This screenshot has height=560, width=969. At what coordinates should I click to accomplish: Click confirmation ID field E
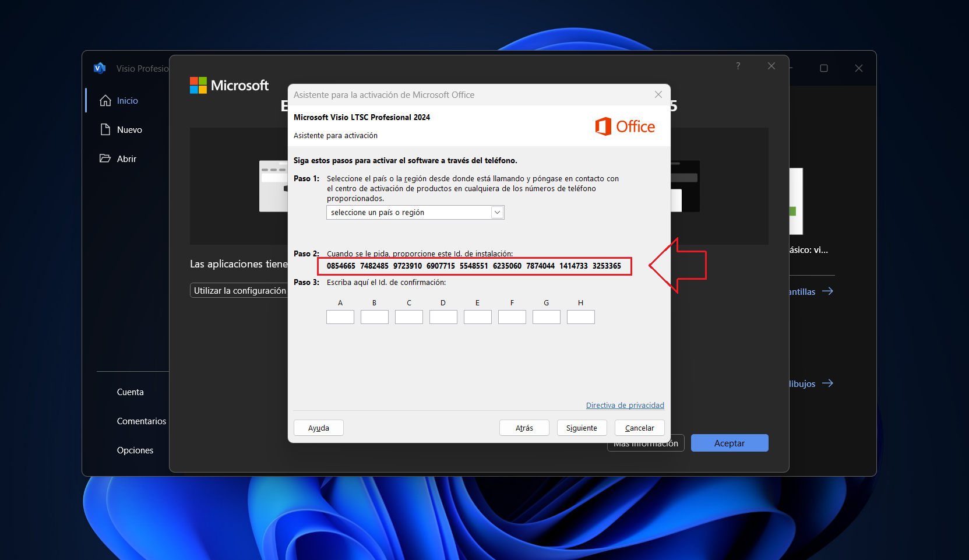[x=478, y=317]
